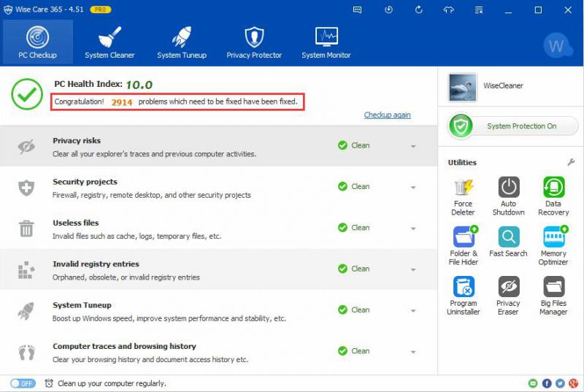Screen dimensions: 584x392
Task: Click the Checkup again link
Action: pos(388,115)
